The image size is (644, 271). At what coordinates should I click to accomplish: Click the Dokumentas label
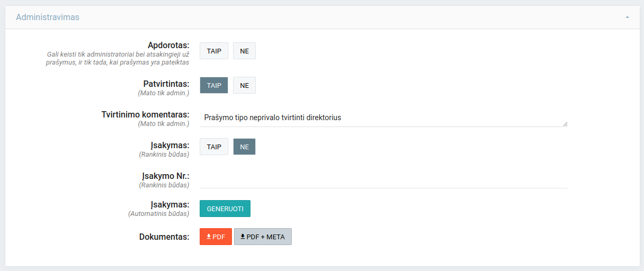click(164, 237)
